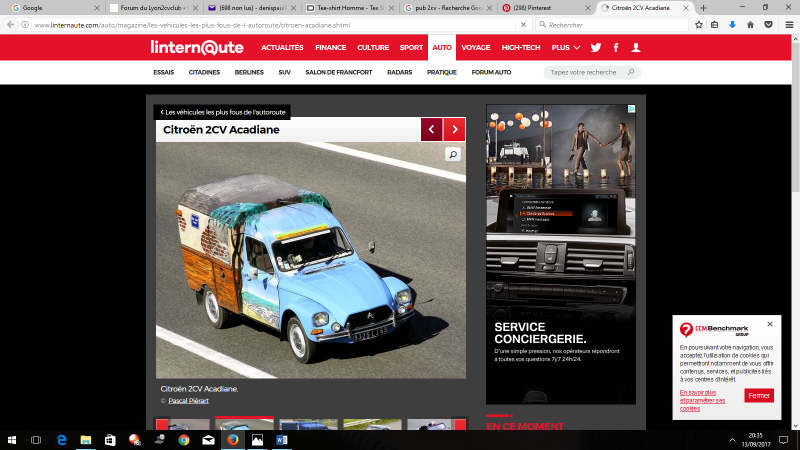Show the bookmarks list icon in the toolbar
Image resolution: width=800 pixels, height=450 pixels.
[x=714, y=24]
